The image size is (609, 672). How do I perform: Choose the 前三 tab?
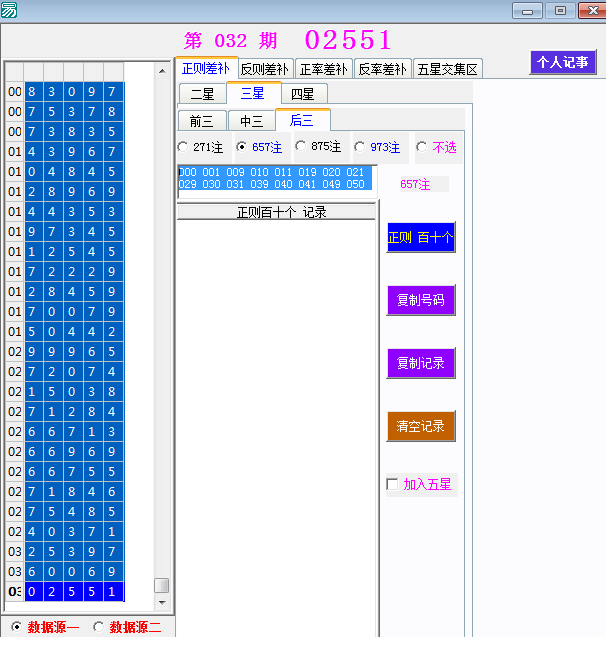pyautogui.click(x=201, y=121)
